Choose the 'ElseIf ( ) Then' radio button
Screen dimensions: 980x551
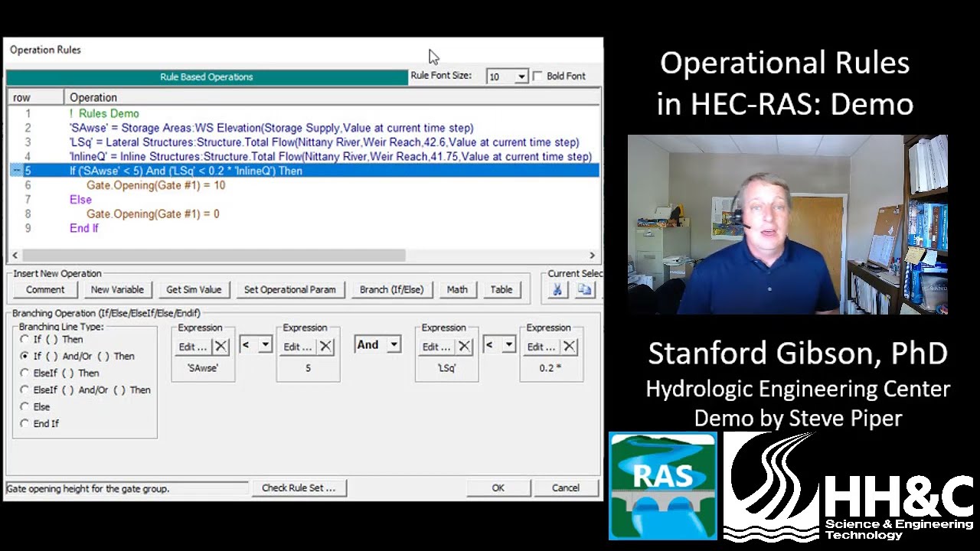tap(25, 373)
